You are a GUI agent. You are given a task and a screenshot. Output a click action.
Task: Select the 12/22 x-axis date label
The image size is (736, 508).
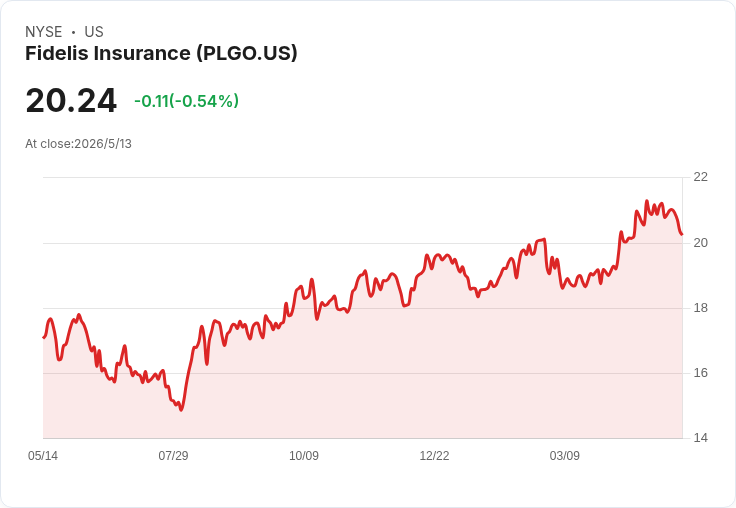tap(434, 455)
